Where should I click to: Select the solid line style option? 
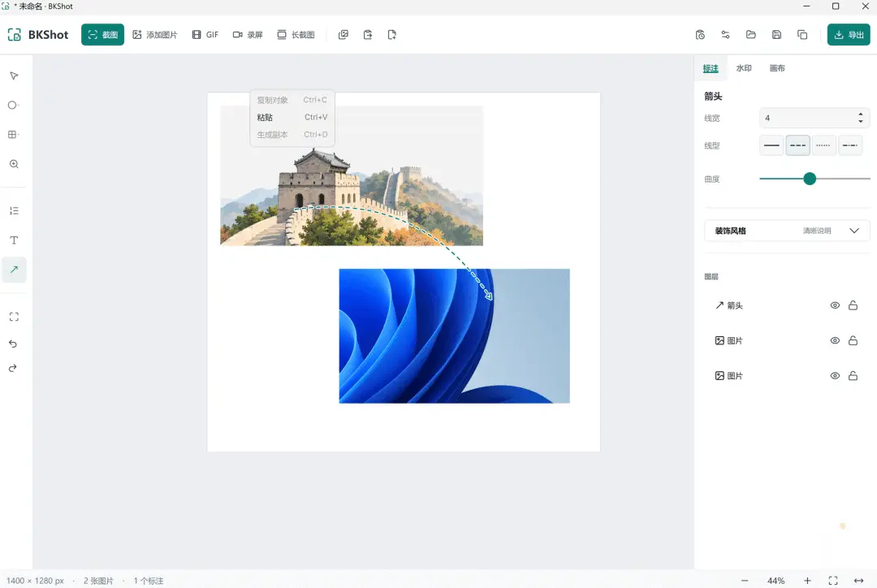tap(771, 145)
